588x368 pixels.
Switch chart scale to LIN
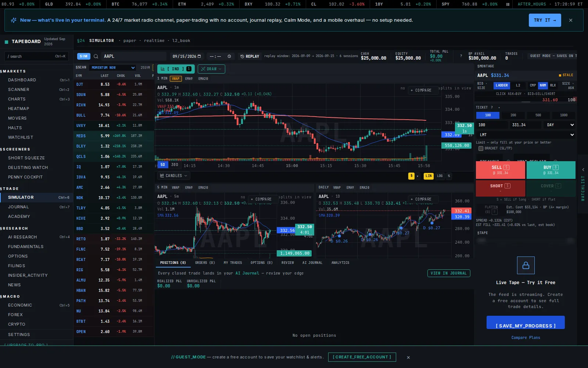429,176
